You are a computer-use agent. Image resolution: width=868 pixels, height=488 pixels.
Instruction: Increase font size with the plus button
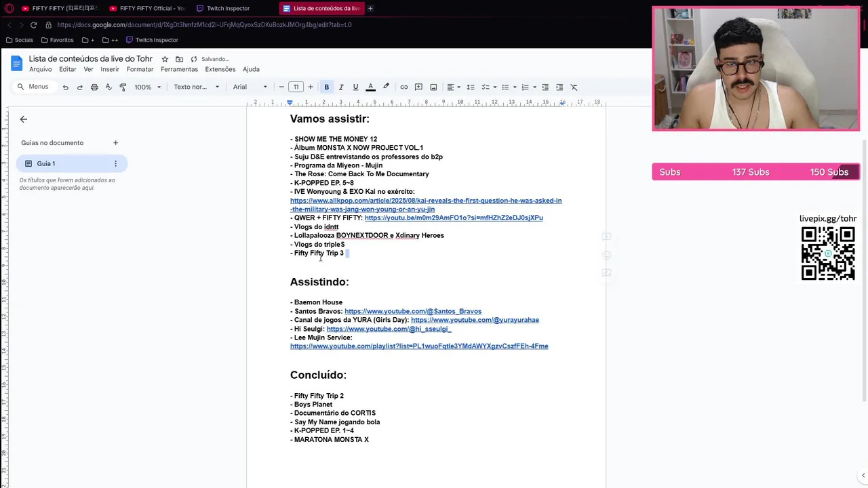click(x=311, y=87)
